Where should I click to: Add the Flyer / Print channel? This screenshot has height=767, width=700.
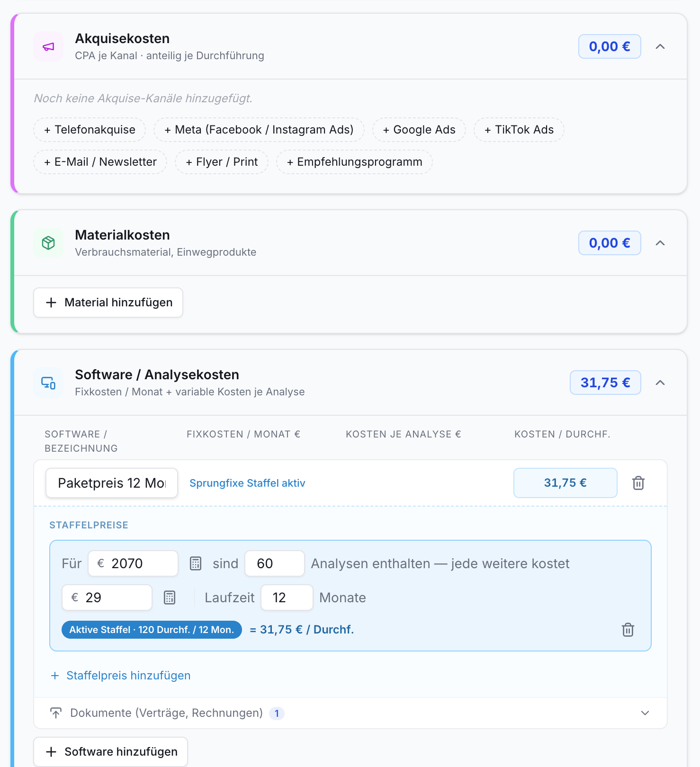pyautogui.click(x=222, y=162)
